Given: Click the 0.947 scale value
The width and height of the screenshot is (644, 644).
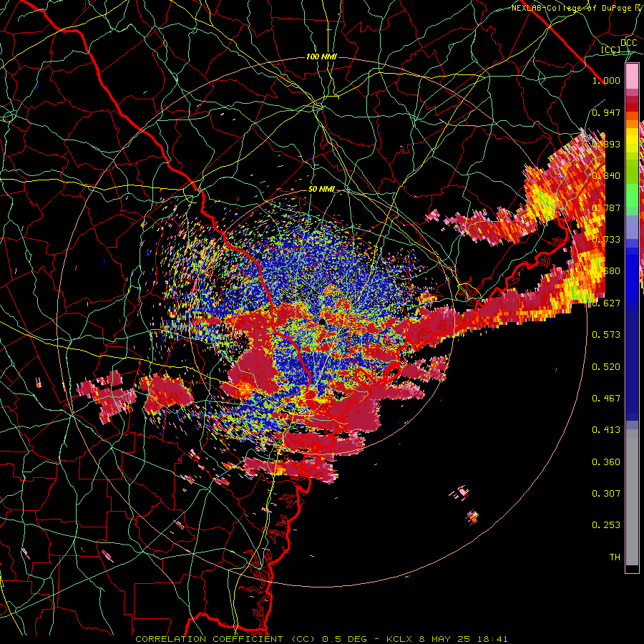Looking at the screenshot, I should (606, 112).
